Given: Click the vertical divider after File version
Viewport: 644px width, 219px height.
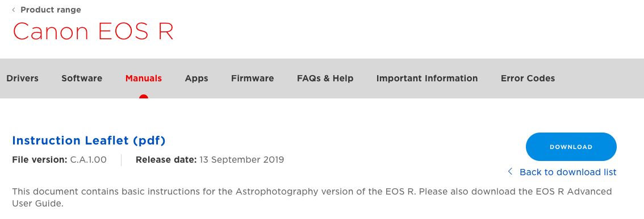Looking at the screenshot, I should pos(121,160).
